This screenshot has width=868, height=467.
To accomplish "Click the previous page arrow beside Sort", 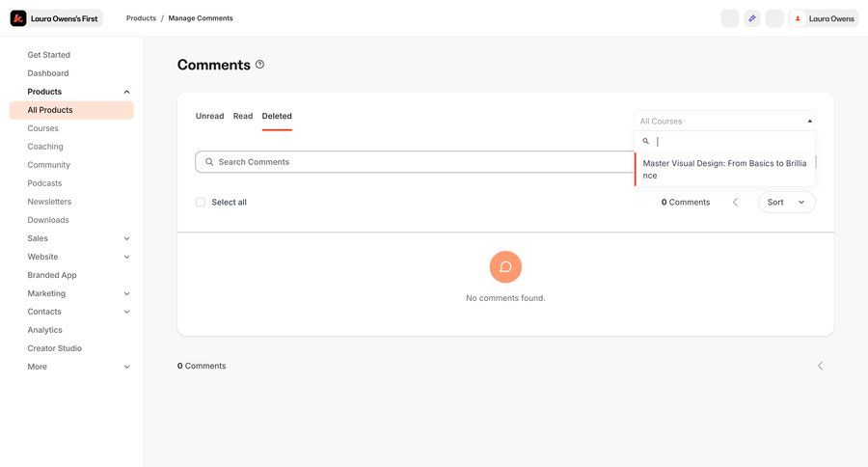I will 736,203.
